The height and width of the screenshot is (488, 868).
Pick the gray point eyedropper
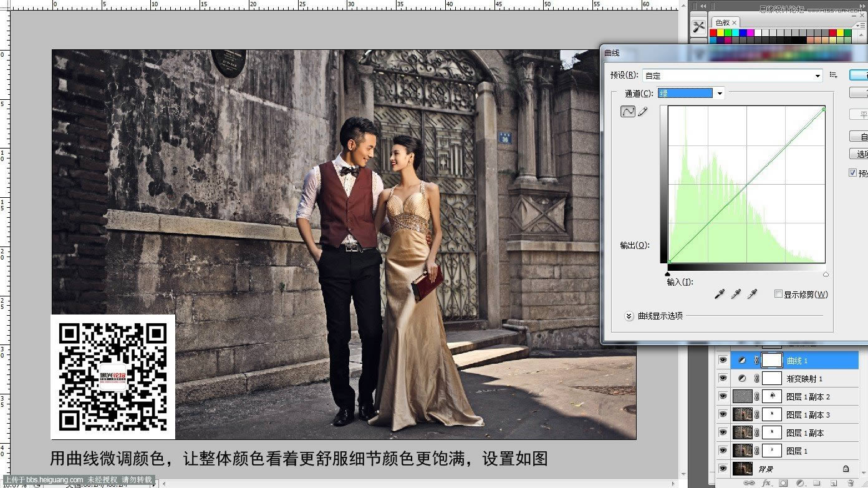tap(736, 293)
